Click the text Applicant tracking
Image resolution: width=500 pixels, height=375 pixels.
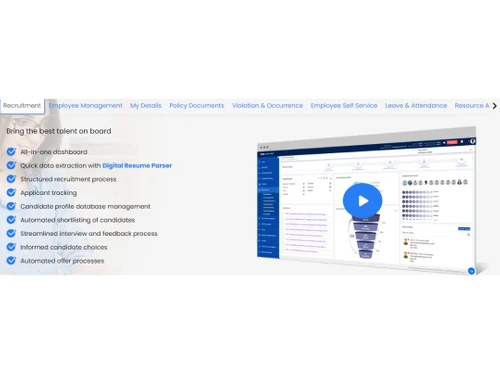(48, 193)
